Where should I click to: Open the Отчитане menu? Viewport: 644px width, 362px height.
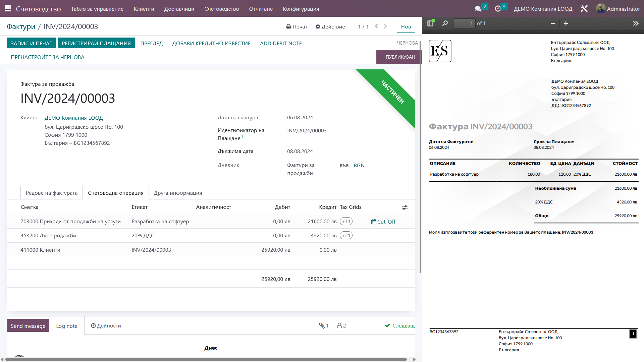[x=261, y=9]
